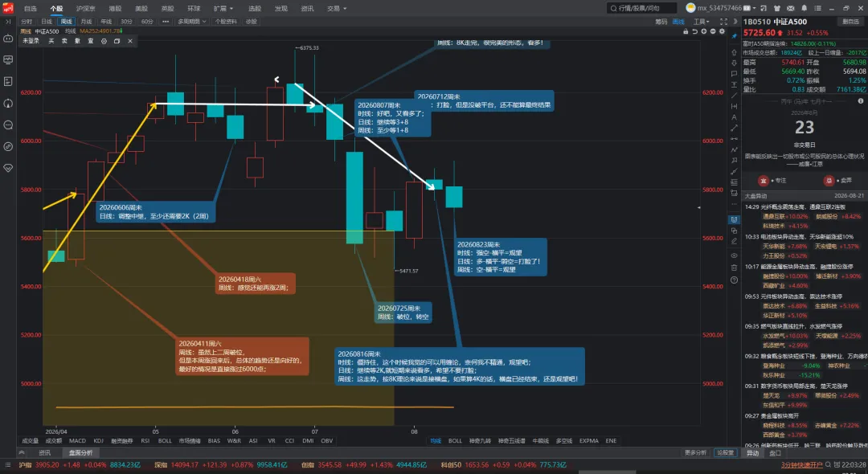Image resolution: width=868 pixels, height=474 pixels.
Task: Click the 买 buy button in trade bar
Action: [x=51, y=41]
